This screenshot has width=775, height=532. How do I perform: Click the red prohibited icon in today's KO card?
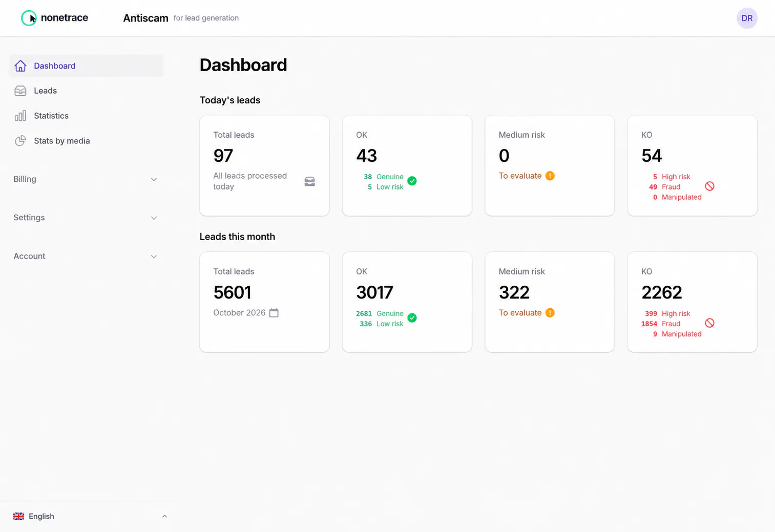[709, 186]
